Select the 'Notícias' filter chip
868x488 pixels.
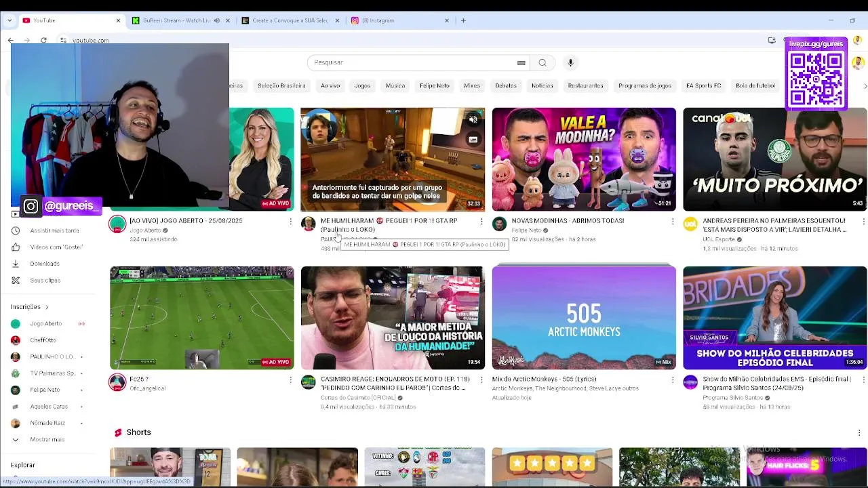pos(542,86)
